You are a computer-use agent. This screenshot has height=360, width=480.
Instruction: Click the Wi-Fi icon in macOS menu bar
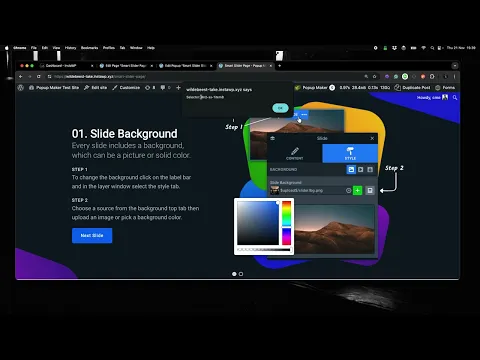[x=423, y=48]
